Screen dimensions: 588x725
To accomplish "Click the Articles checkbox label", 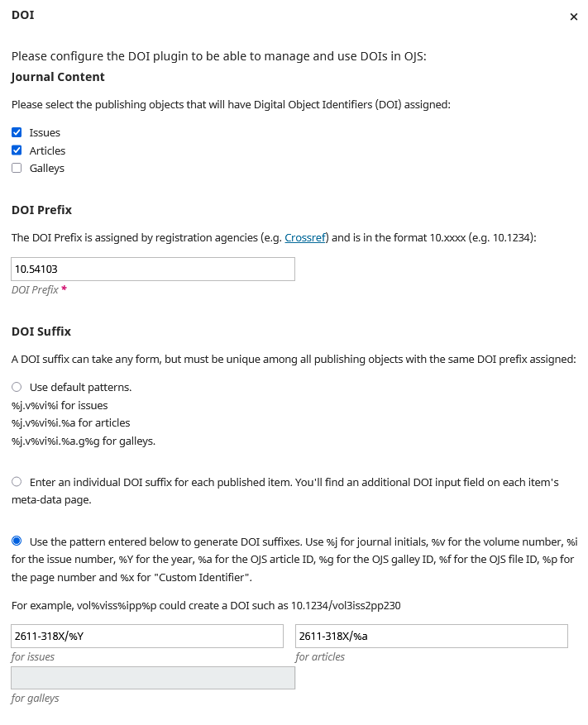I will (47, 150).
